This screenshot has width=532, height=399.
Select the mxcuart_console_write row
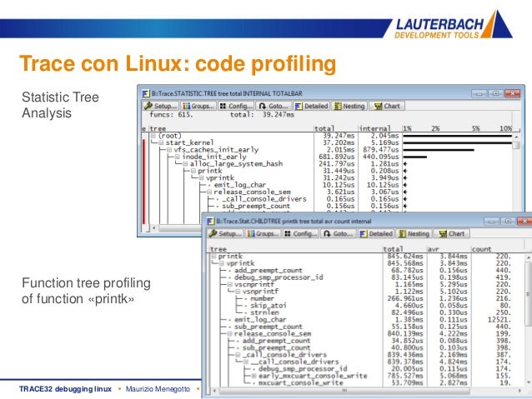coord(301,382)
